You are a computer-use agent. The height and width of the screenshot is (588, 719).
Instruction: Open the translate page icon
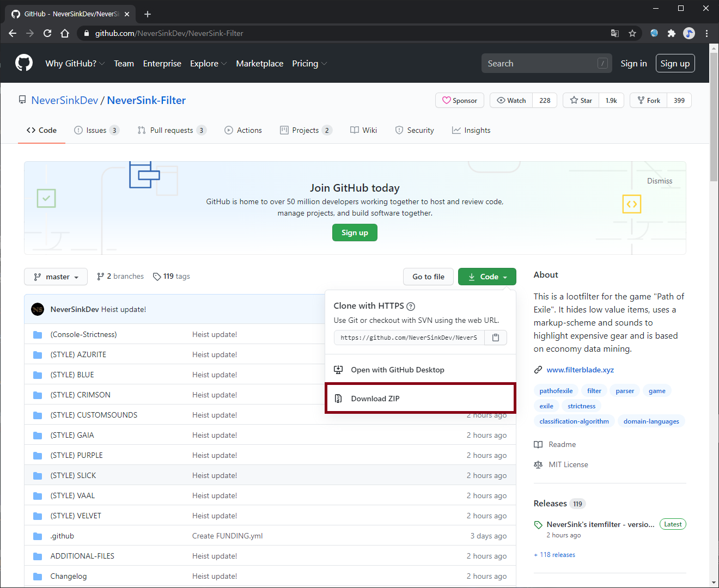tap(615, 33)
